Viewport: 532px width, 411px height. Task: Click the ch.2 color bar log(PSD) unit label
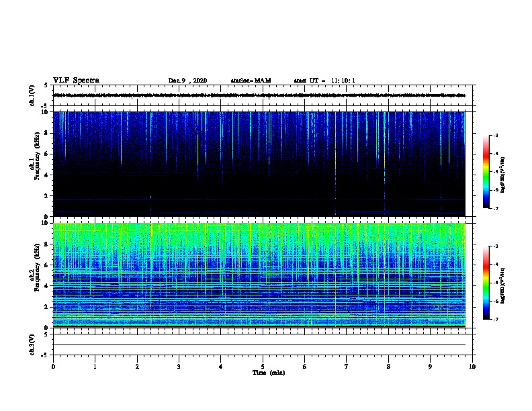pyautogui.click(x=502, y=285)
